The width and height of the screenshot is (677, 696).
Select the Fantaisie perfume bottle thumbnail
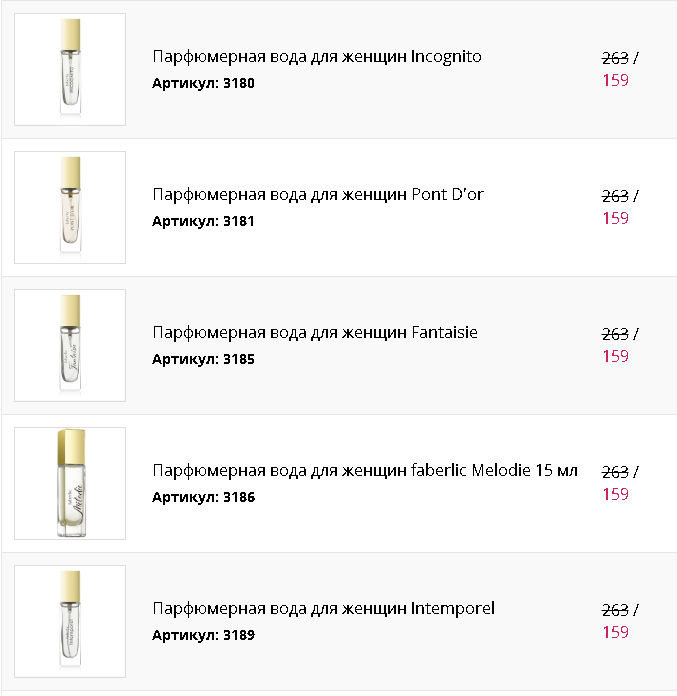(70, 345)
